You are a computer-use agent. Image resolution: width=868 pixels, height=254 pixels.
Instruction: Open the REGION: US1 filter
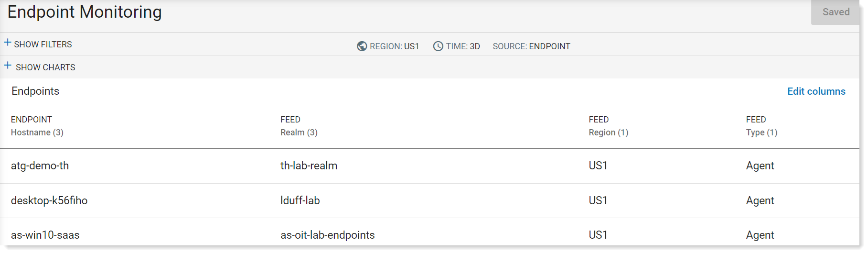point(388,46)
